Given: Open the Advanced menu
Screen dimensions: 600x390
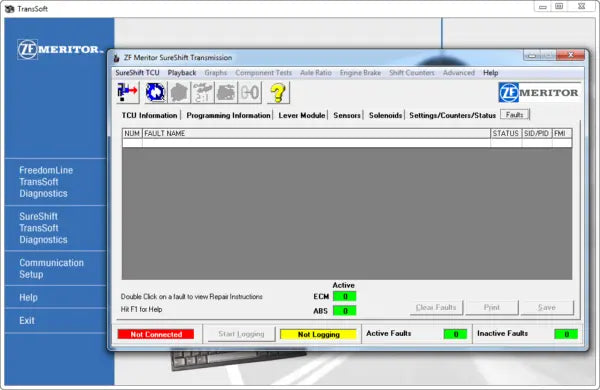Looking at the screenshot, I should click(x=459, y=73).
